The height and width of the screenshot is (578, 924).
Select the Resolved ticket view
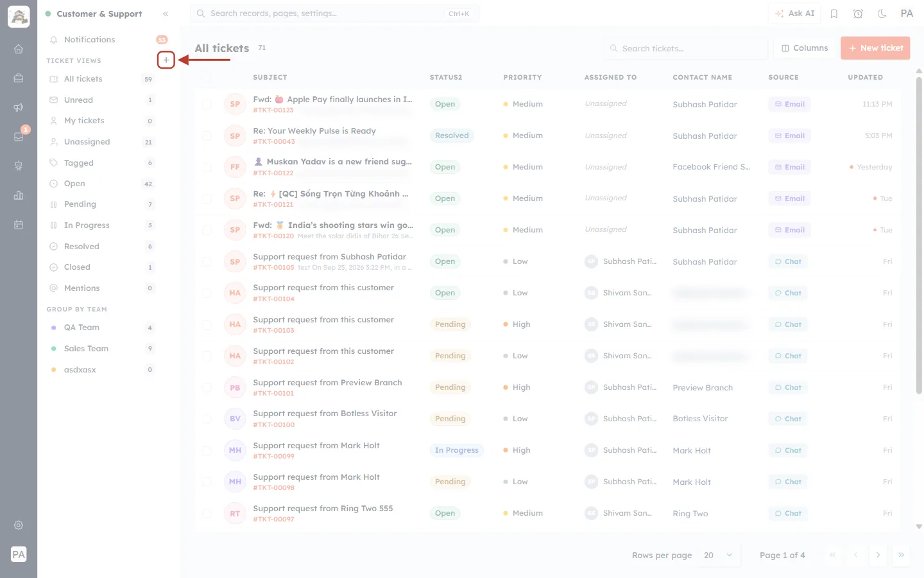tap(101, 247)
